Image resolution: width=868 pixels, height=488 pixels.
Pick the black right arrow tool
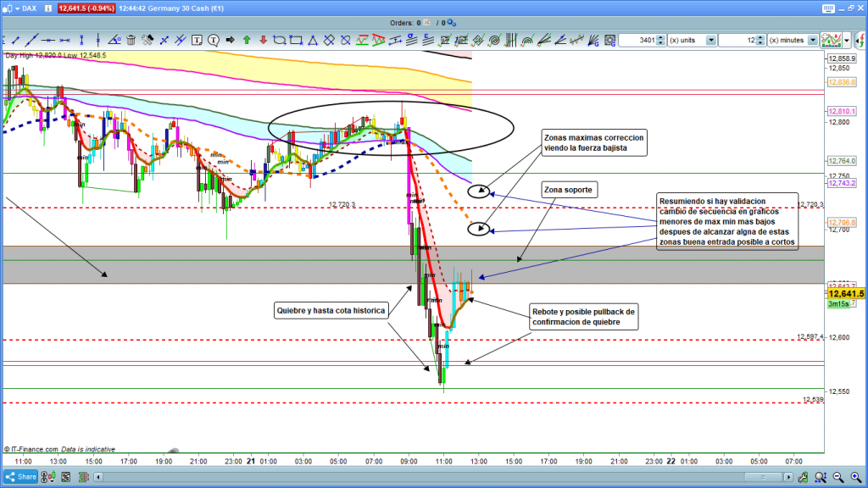230,40
